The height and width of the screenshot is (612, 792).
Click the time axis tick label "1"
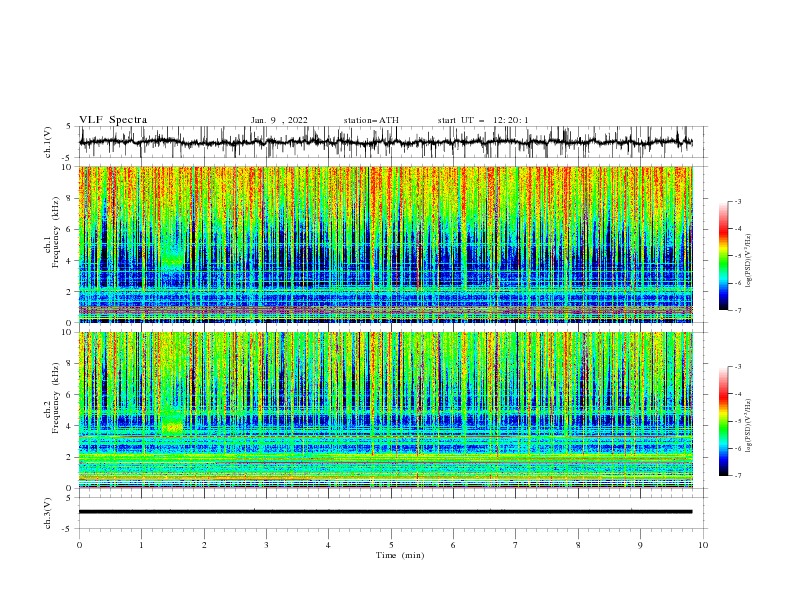(x=141, y=545)
